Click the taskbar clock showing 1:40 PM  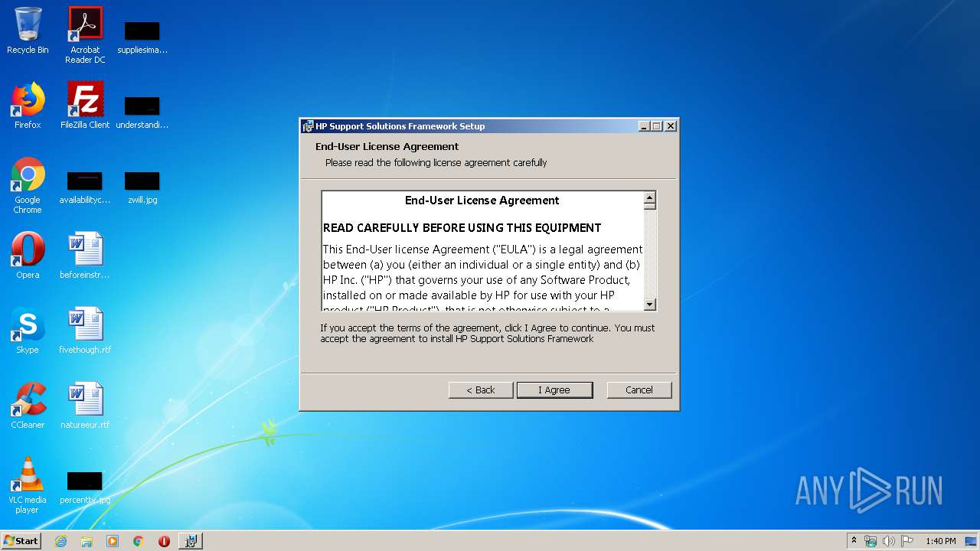coord(940,541)
